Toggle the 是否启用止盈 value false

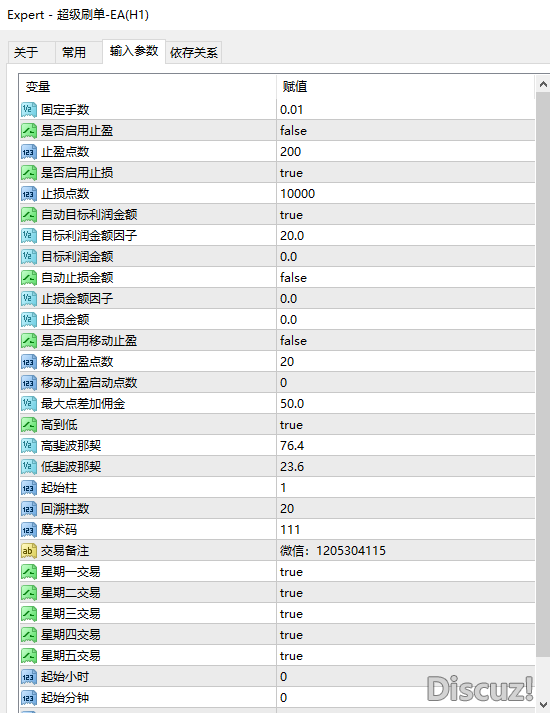[x=405, y=131]
